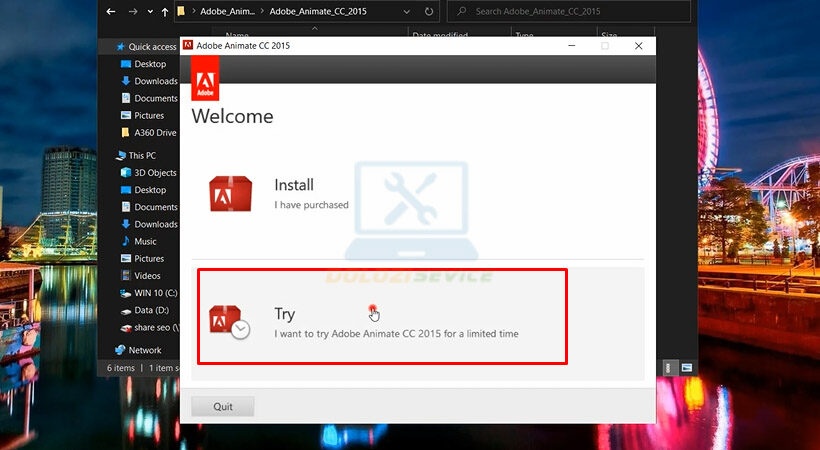Switch Explorer to large icons view
820x450 pixels.
pyautogui.click(x=687, y=368)
